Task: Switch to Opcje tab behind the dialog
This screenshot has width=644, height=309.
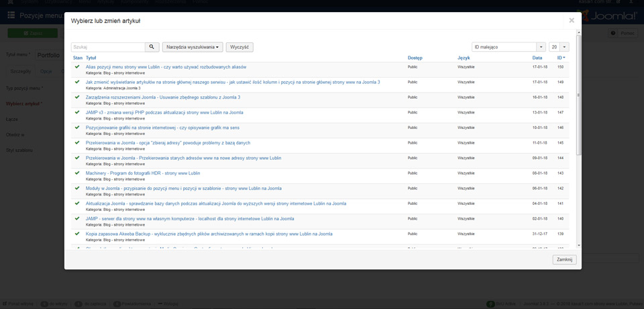Action: click(x=46, y=71)
